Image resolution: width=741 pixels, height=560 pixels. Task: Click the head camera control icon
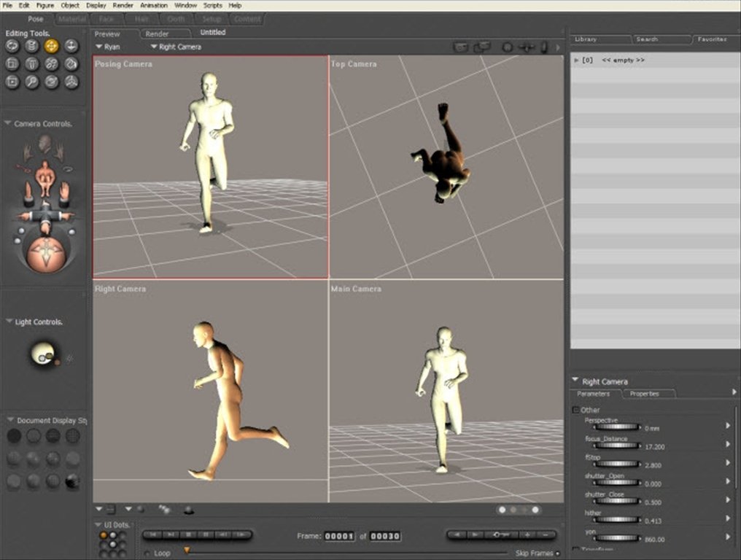point(45,141)
